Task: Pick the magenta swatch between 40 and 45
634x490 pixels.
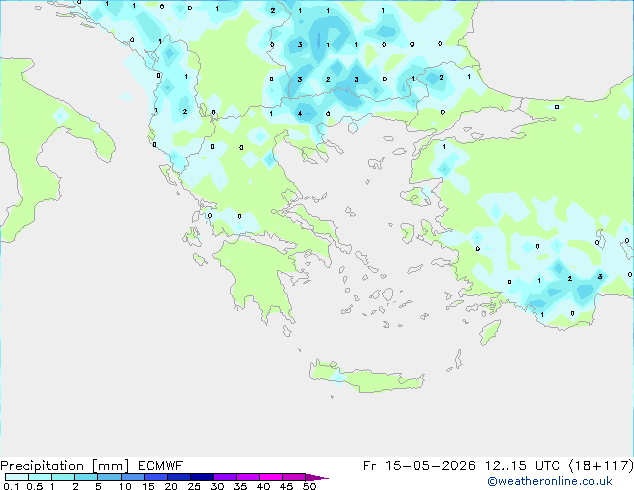Action: pos(271,477)
